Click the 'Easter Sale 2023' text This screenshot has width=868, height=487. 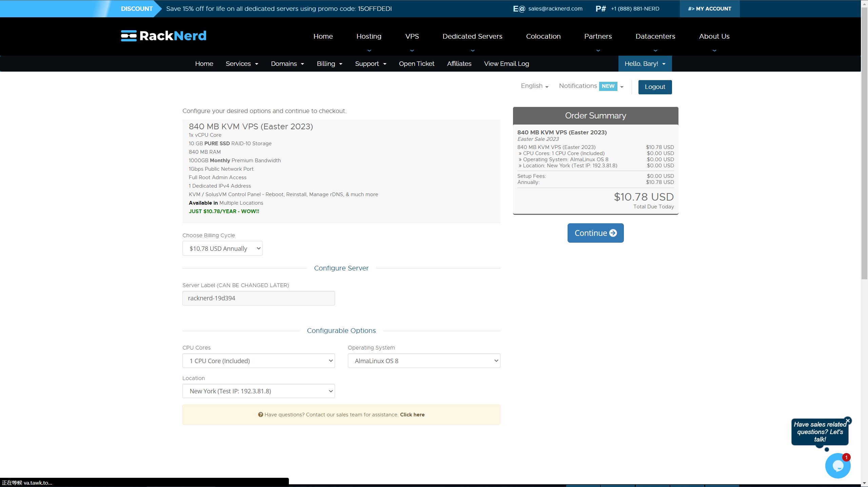coord(538,139)
